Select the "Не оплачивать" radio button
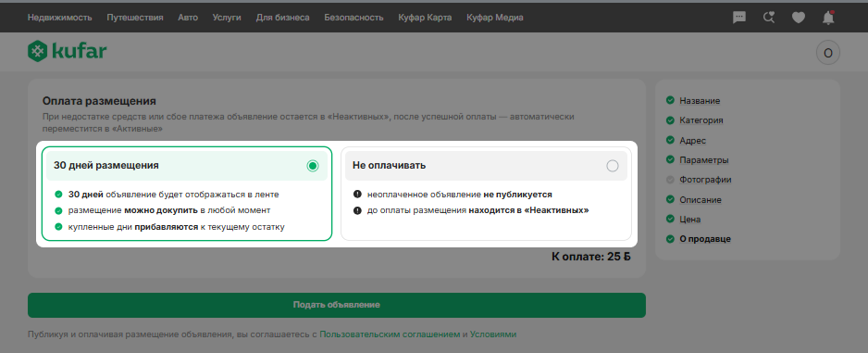868x353 pixels. click(x=613, y=166)
